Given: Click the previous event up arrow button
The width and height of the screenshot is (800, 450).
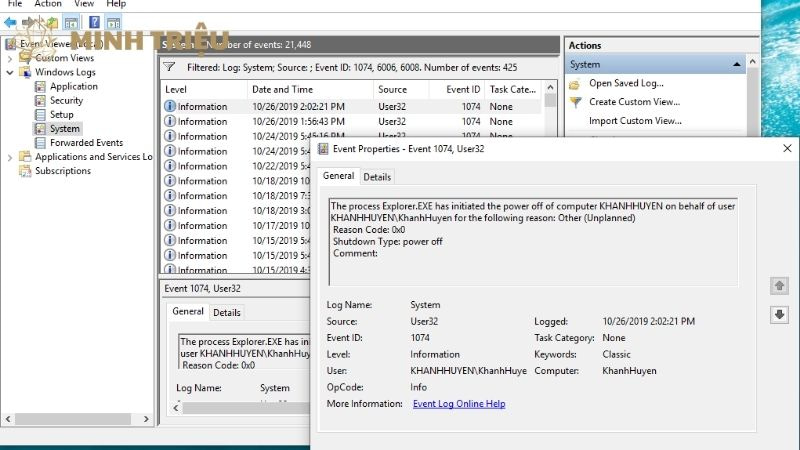Looking at the screenshot, I should point(779,286).
